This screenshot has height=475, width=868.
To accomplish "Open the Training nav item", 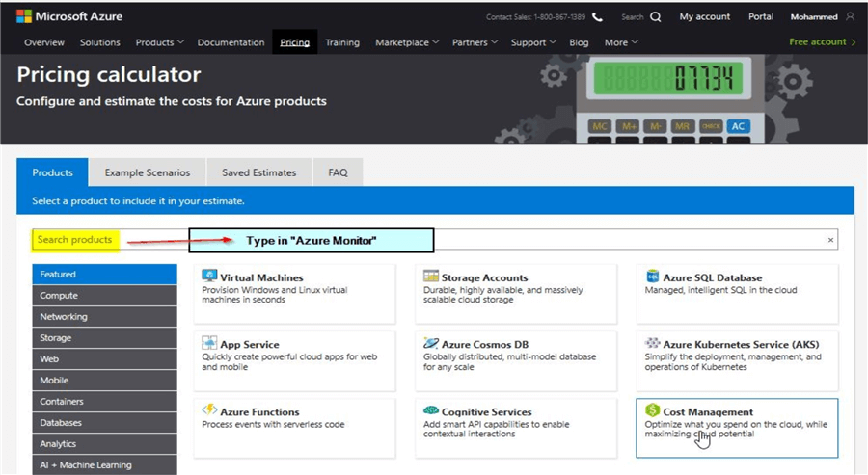I will coord(342,42).
